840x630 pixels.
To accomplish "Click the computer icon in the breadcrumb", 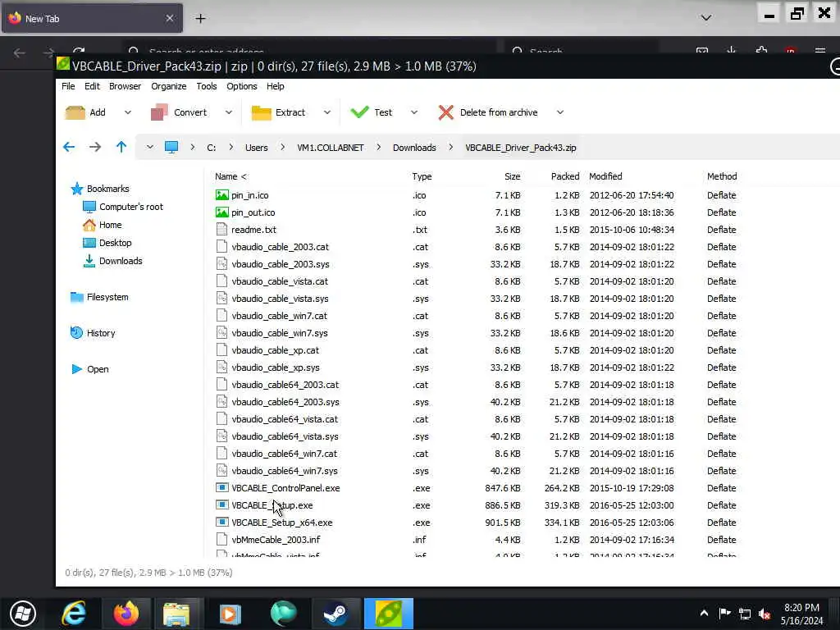I will 171,148.
